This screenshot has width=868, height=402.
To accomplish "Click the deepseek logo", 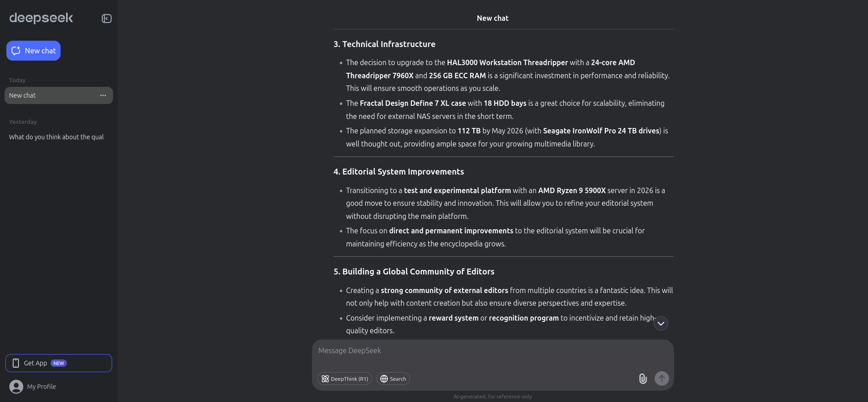I will pos(41,18).
